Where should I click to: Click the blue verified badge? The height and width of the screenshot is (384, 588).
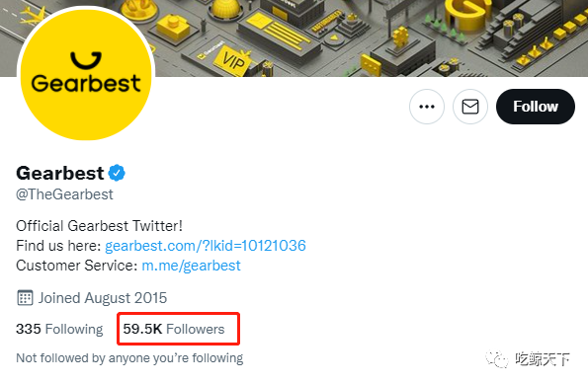(117, 173)
